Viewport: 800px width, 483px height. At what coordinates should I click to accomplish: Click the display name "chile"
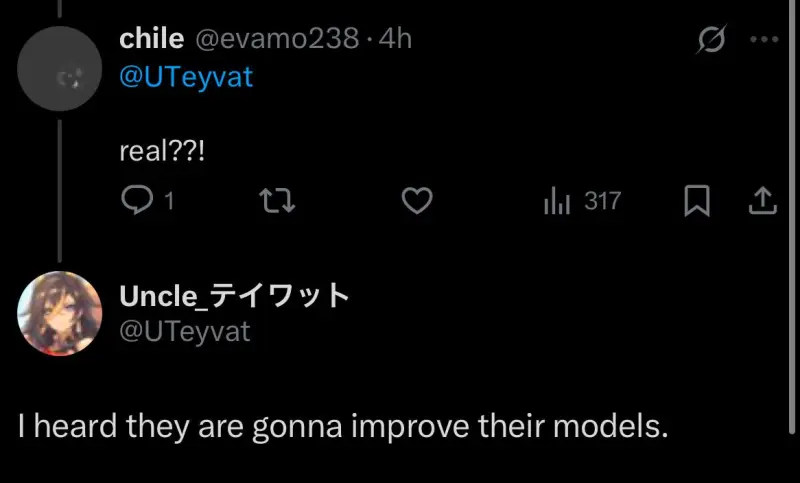point(151,39)
